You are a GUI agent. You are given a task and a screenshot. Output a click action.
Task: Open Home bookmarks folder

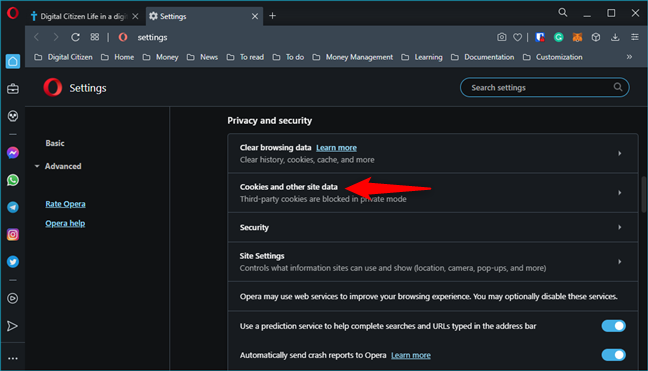pyautogui.click(x=118, y=57)
